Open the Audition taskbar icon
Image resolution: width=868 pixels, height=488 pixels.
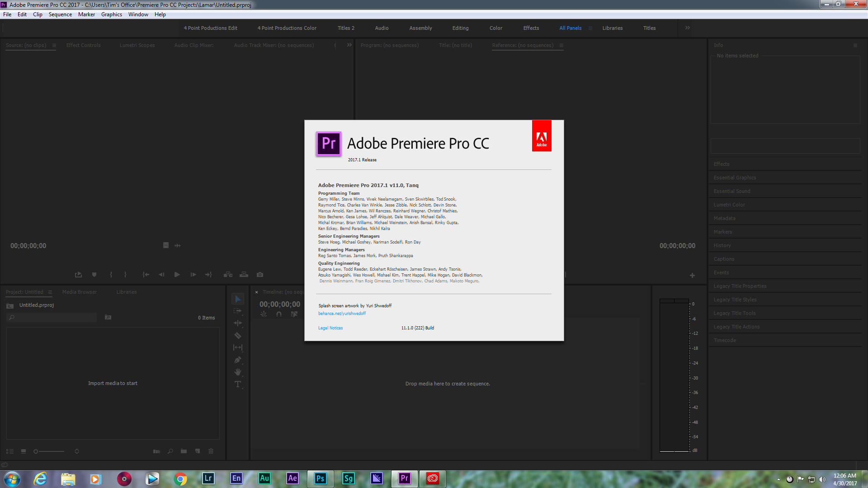click(264, 479)
